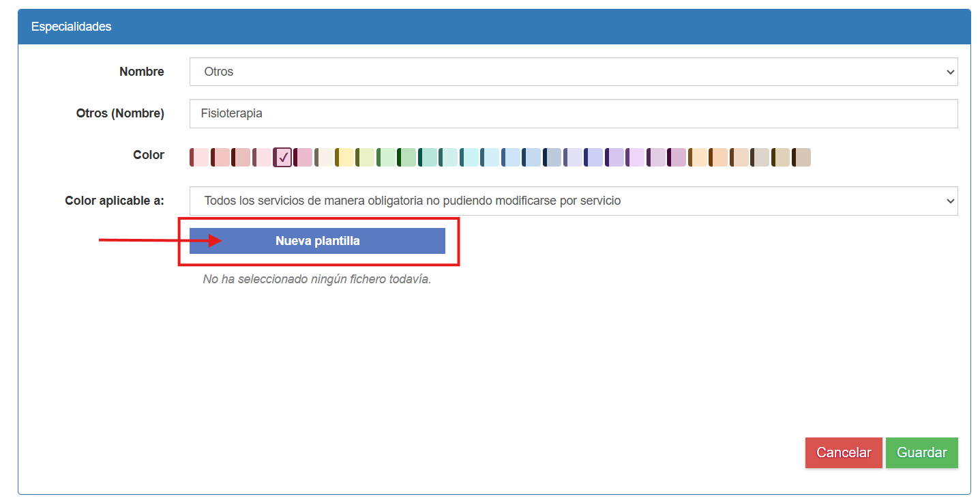The height and width of the screenshot is (503, 980).
Task: Select the pale lime swatch next to yellow
Action: 366,157
